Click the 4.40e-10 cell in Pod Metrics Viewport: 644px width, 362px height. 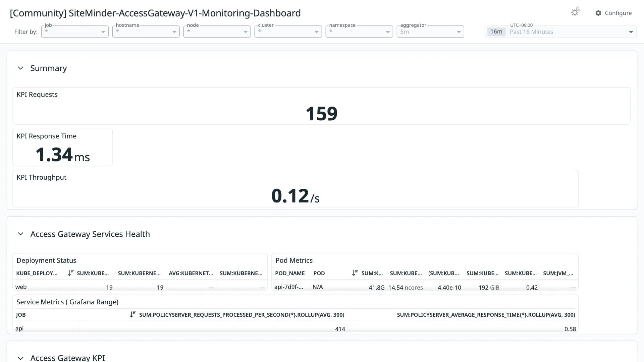[x=449, y=288]
